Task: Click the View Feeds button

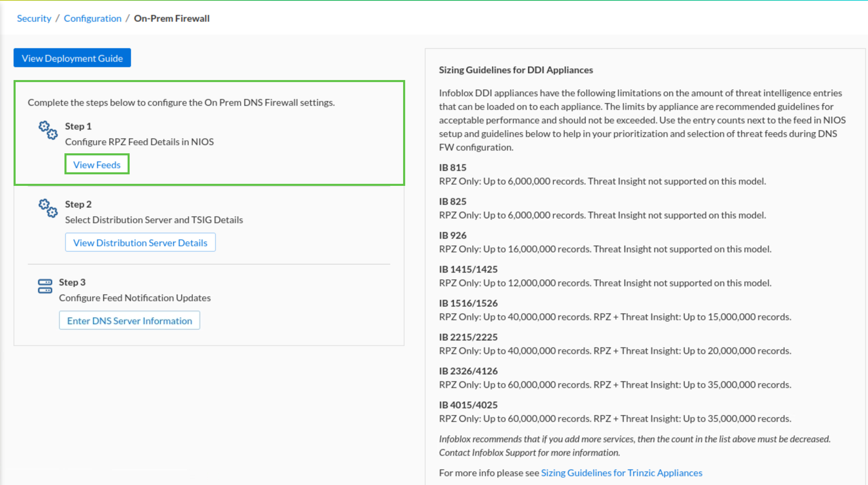Action: (x=97, y=164)
